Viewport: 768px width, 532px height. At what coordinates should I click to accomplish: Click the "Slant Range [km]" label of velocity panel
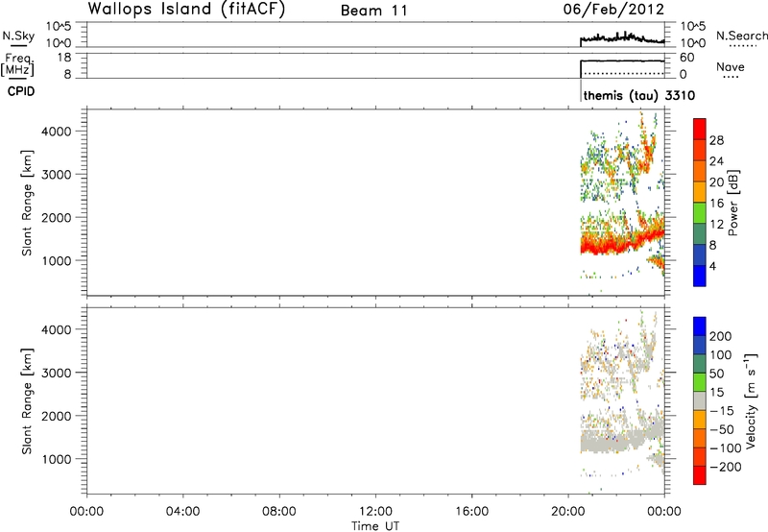coord(27,400)
